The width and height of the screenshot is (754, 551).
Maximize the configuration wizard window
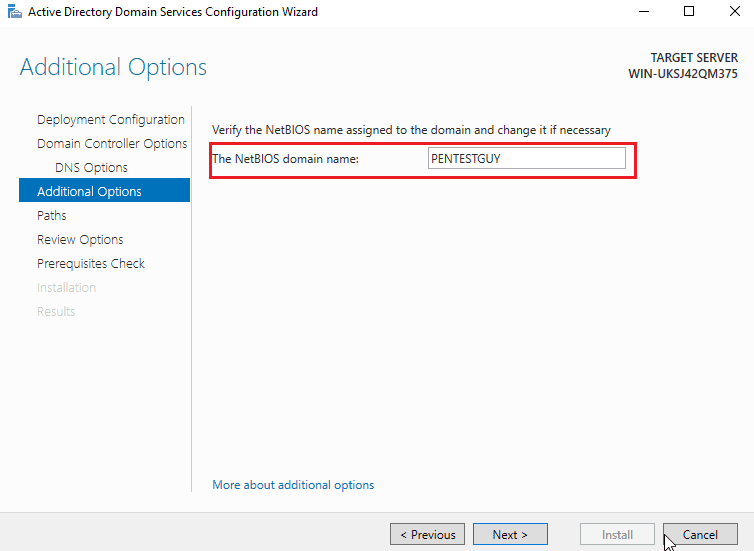click(x=689, y=12)
